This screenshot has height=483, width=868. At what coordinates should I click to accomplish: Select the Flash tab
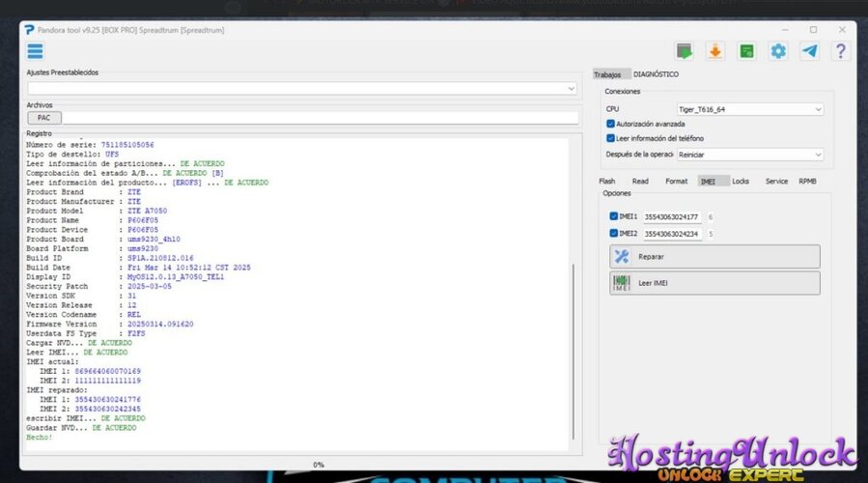[x=606, y=182]
